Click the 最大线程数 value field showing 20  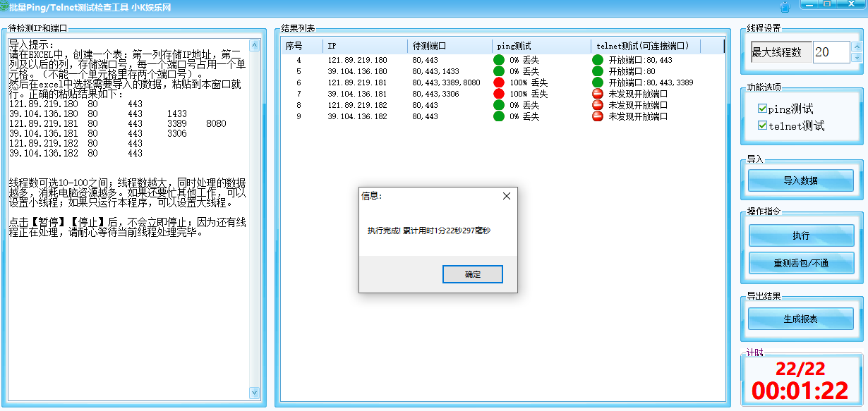[x=832, y=52]
